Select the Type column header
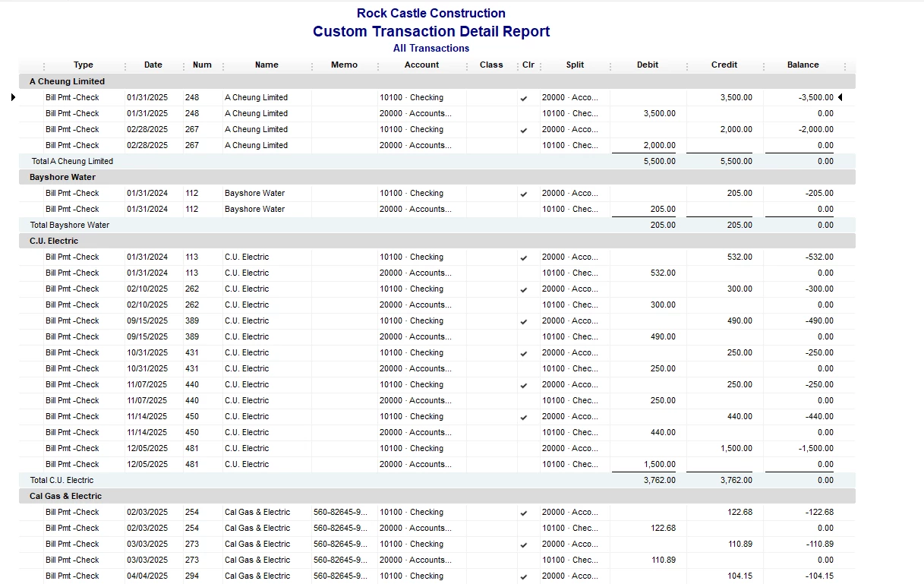 [84, 65]
